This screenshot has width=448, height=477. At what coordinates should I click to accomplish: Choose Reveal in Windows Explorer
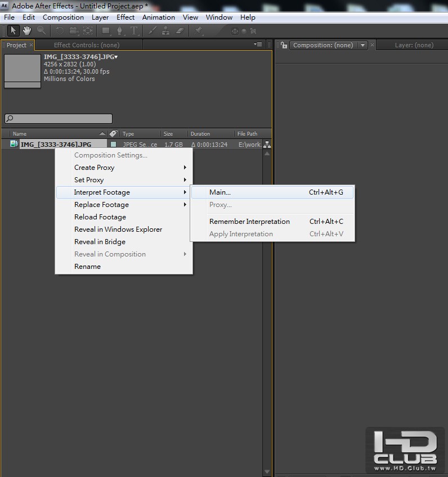click(x=124, y=229)
